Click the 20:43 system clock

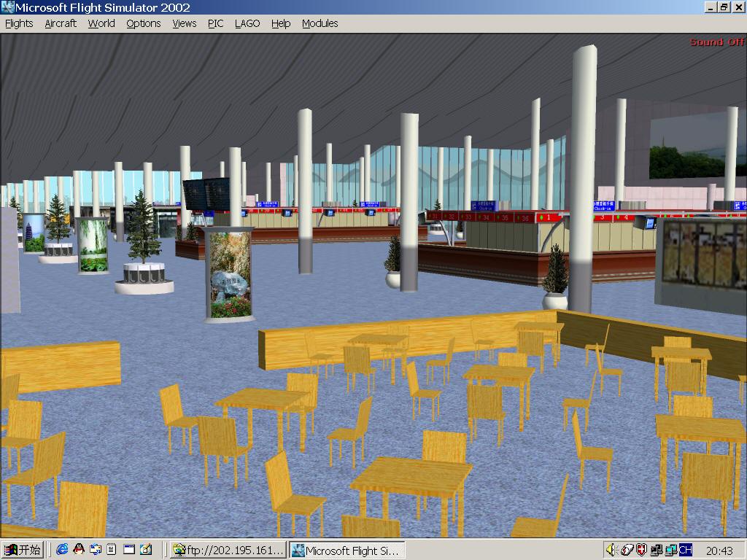coord(719,551)
